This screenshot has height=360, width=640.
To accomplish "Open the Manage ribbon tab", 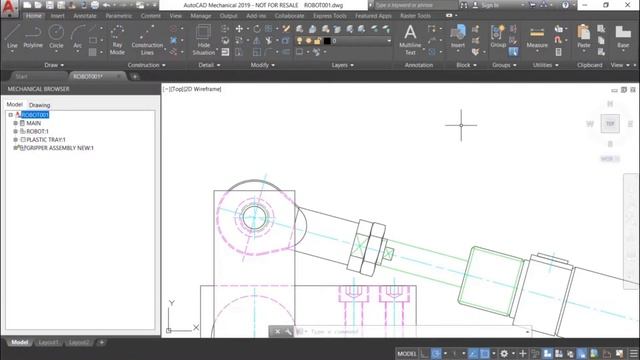I will [x=201, y=16].
